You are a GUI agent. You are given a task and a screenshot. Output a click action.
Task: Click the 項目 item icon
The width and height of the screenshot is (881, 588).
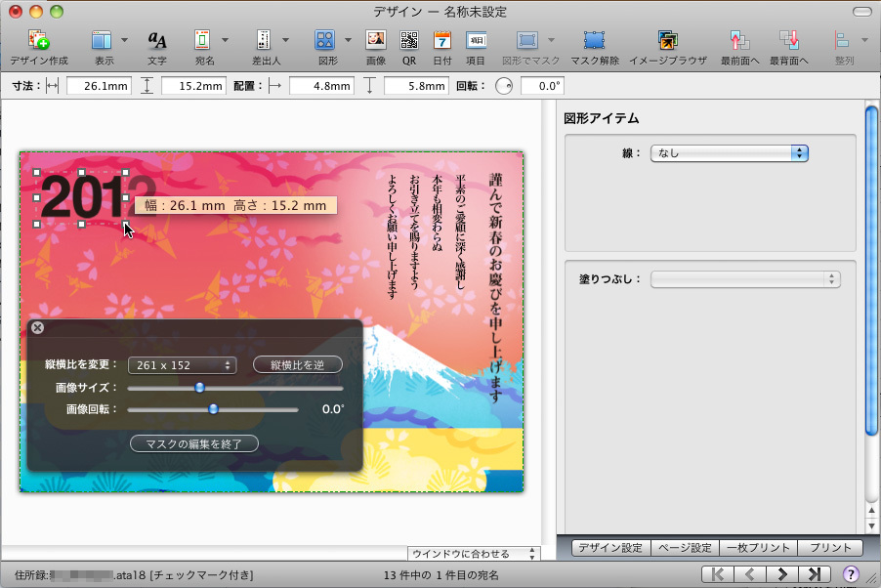tap(476, 41)
